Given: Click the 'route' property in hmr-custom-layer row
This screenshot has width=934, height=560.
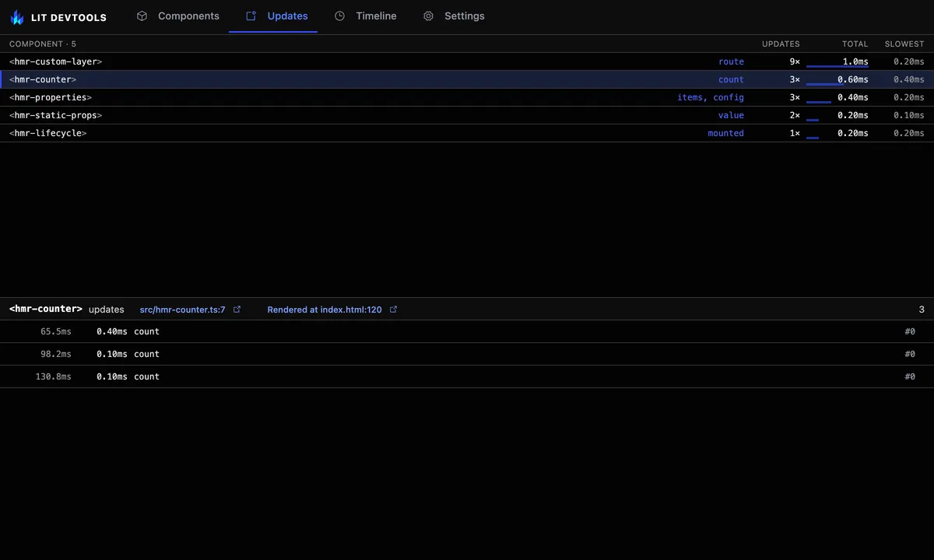Looking at the screenshot, I should pyautogui.click(x=732, y=61).
